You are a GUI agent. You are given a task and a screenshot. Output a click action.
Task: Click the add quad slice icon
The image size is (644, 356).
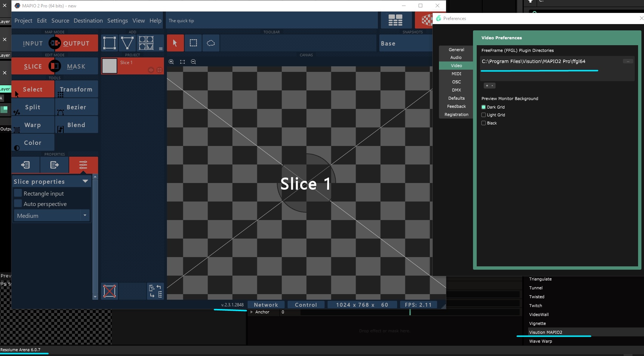pyautogui.click(x=109, y=43)
